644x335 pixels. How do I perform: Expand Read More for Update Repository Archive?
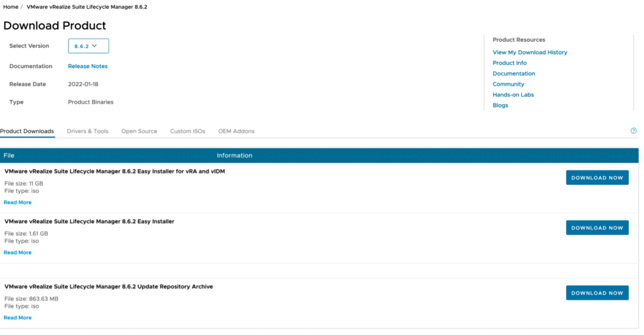[18, 318]
